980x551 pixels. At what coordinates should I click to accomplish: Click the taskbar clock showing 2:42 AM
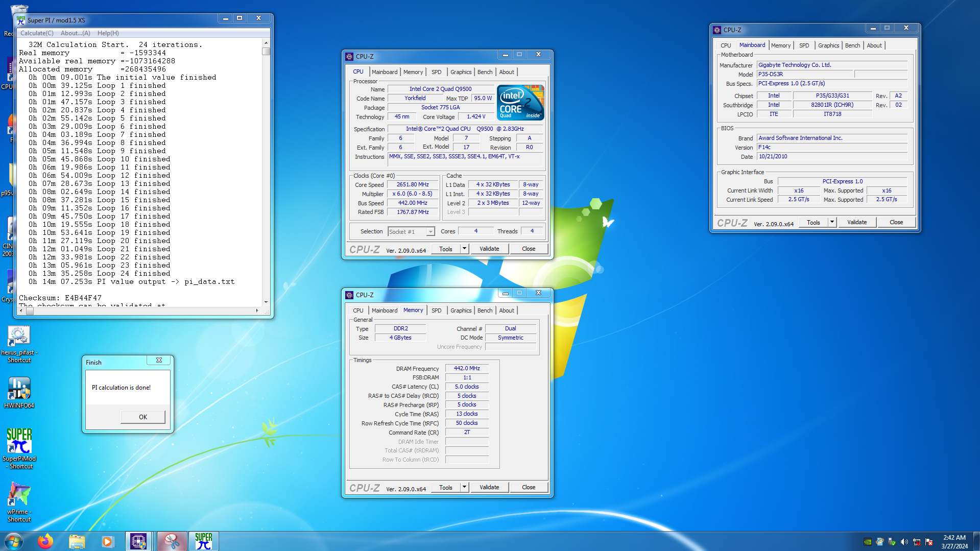coord(954,542)
